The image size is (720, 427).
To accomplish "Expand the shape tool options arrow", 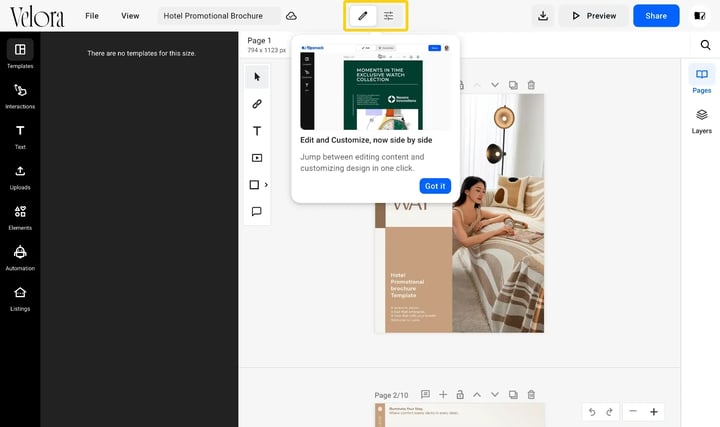I will tap(266, 185).
